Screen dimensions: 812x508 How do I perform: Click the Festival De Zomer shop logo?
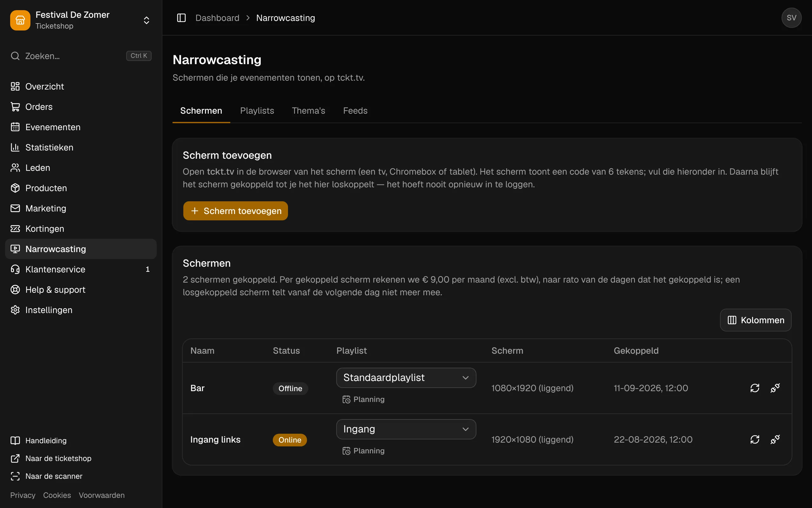[x=20, y=20]
